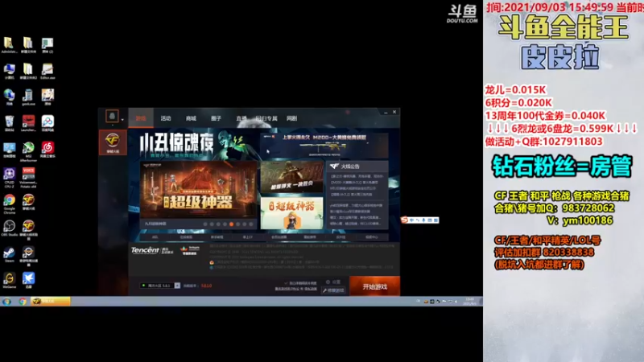The height and width of the screenshot is (362, 644).
Task: Select the CF game icon in launcher sidebar
Action: (112, 142)
